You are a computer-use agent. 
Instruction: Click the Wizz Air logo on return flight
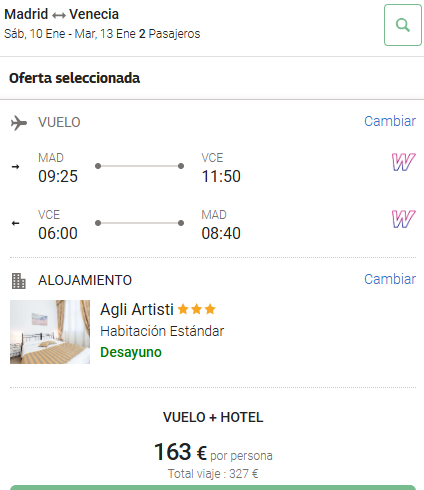403,219
